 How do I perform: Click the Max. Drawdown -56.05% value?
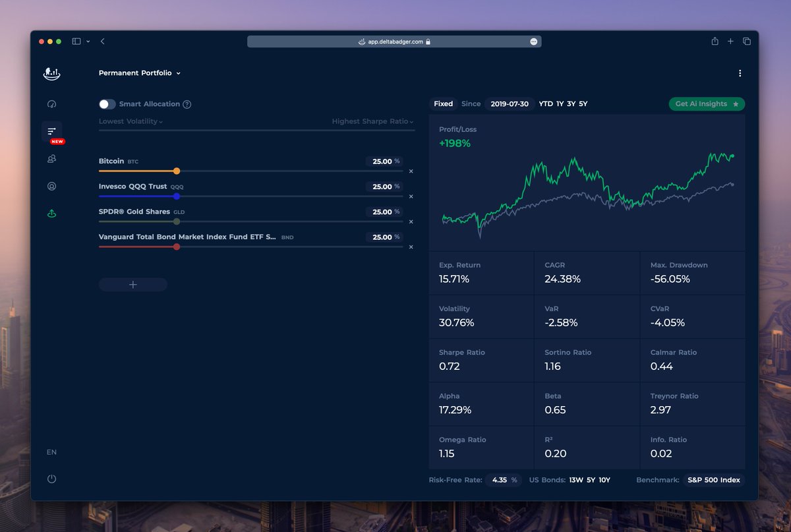click(x=670, y=279)
